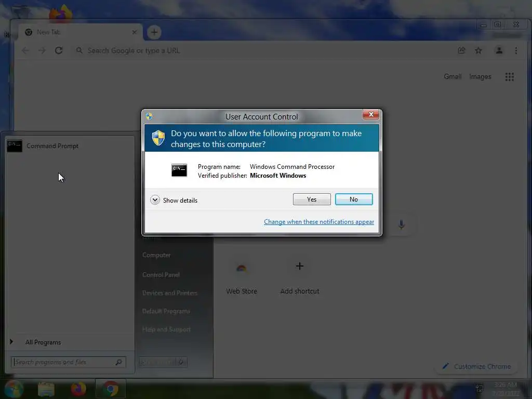The width and height of the screenshot is (532, 399).
Task: Open Firefox from the taskbar
Action: point(78,389)
